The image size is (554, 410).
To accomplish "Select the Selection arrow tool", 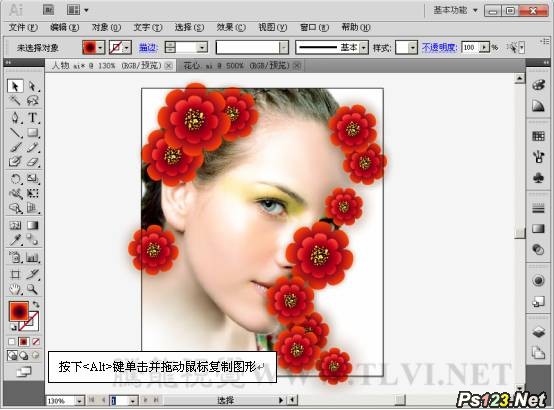I will [15, 86].
